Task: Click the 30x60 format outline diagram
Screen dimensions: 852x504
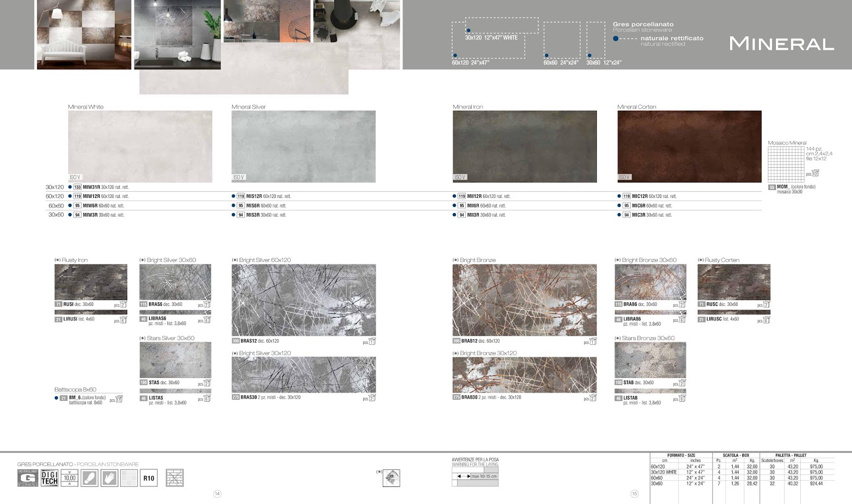Action: (596, 40)
